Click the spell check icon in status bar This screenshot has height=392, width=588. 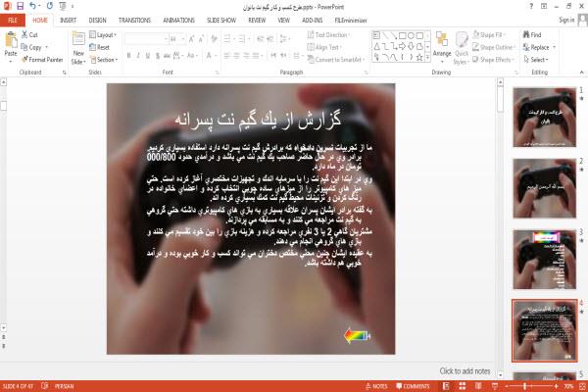pos(45,385)
